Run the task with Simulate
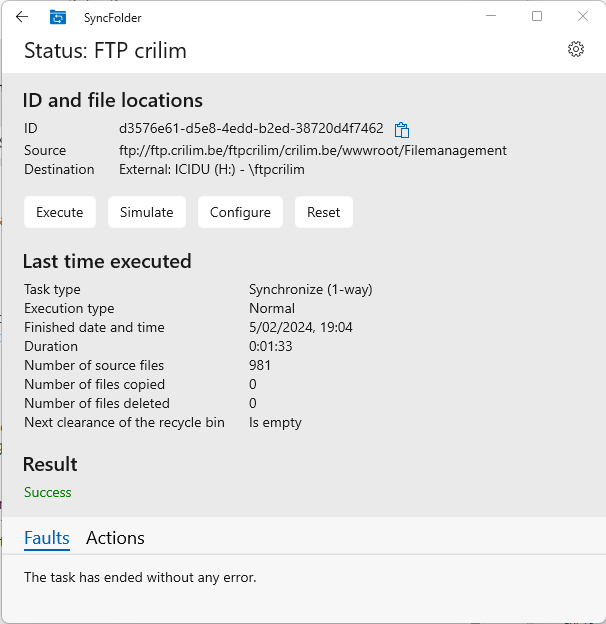Screen dimensions: 606x624 147,212
